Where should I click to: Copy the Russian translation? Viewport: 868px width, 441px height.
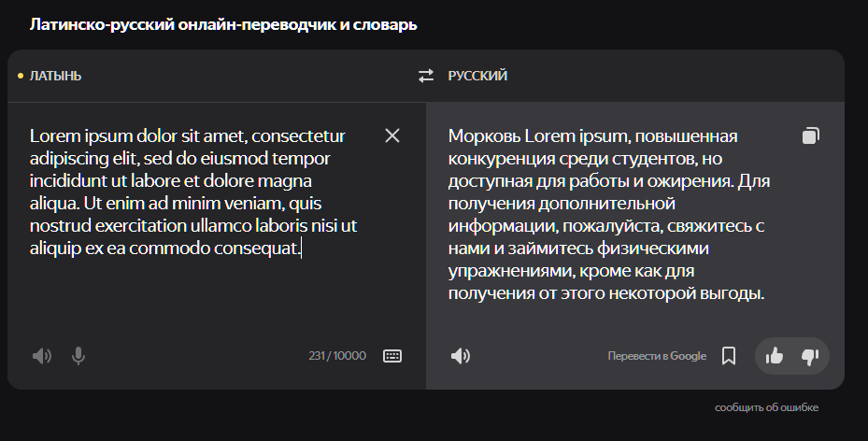[x=811, y=135]
